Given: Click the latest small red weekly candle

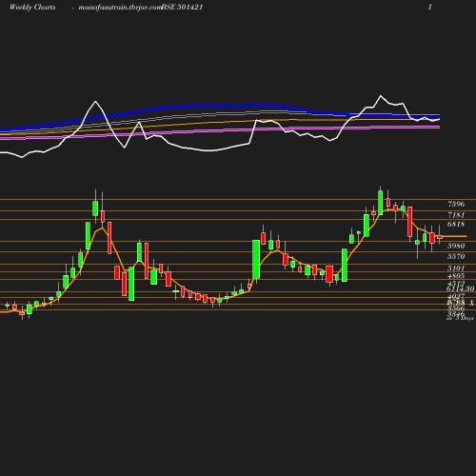Looking at the screenshot, I should (440, 237).
